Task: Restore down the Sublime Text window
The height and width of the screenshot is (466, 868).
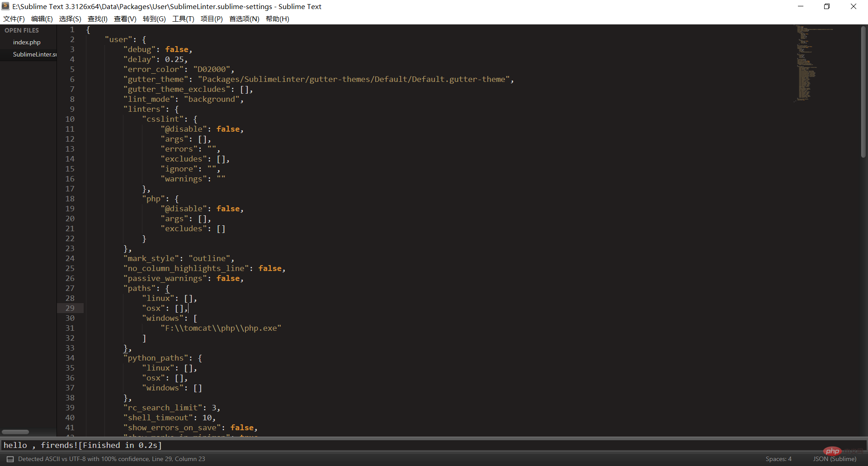Action: coord(827,6)
